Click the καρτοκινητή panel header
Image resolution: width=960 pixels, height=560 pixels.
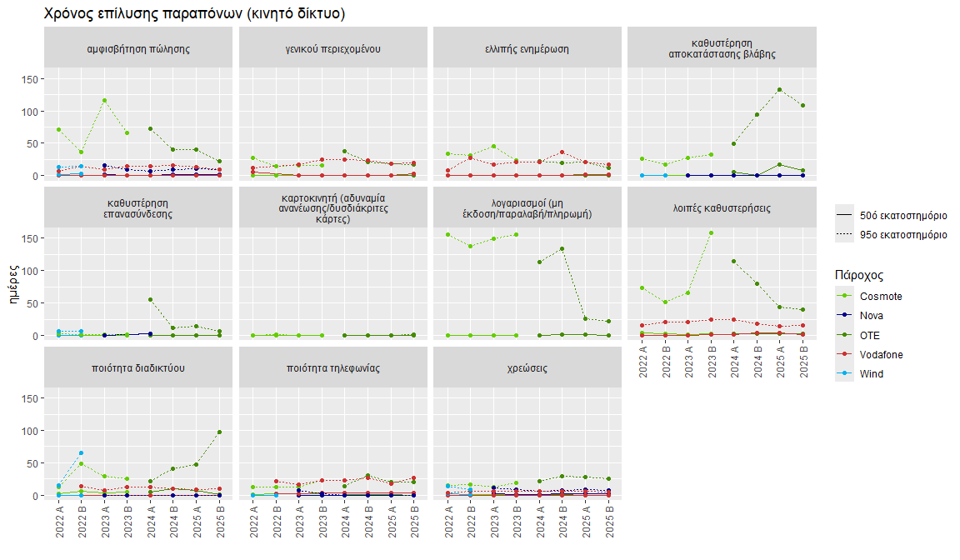333,208
